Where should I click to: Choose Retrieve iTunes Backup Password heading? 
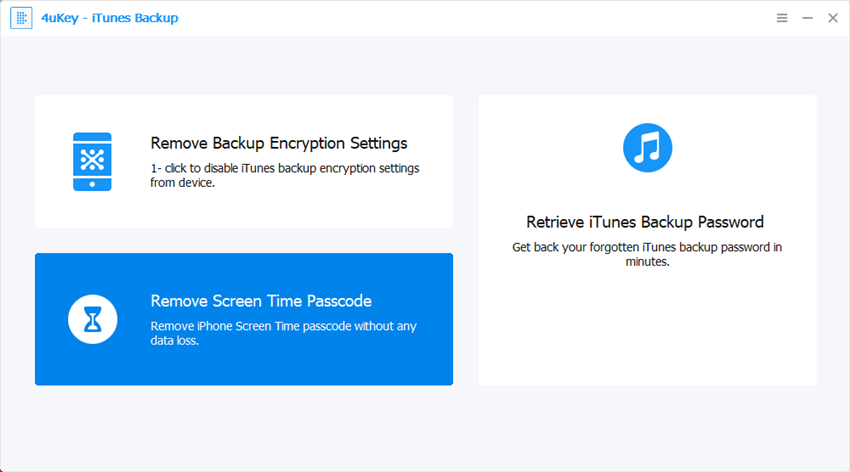coord(645,222)
